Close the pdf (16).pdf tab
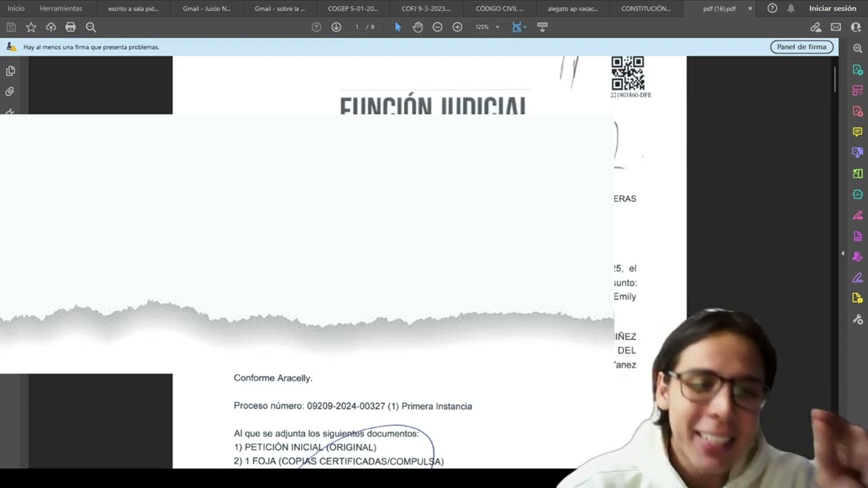This screenshot has height=488, width=868. (x=750, y=9)
